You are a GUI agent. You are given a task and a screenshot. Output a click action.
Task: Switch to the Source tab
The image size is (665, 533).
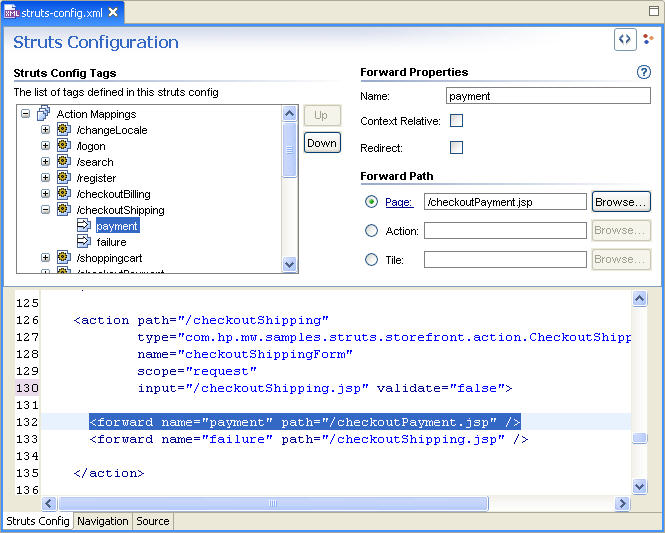coord(153,521)
